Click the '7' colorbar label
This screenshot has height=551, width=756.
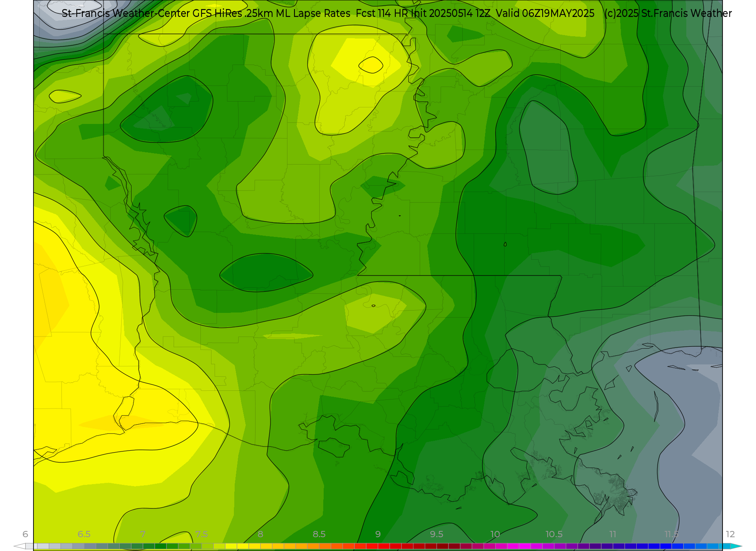click(143, 534)
